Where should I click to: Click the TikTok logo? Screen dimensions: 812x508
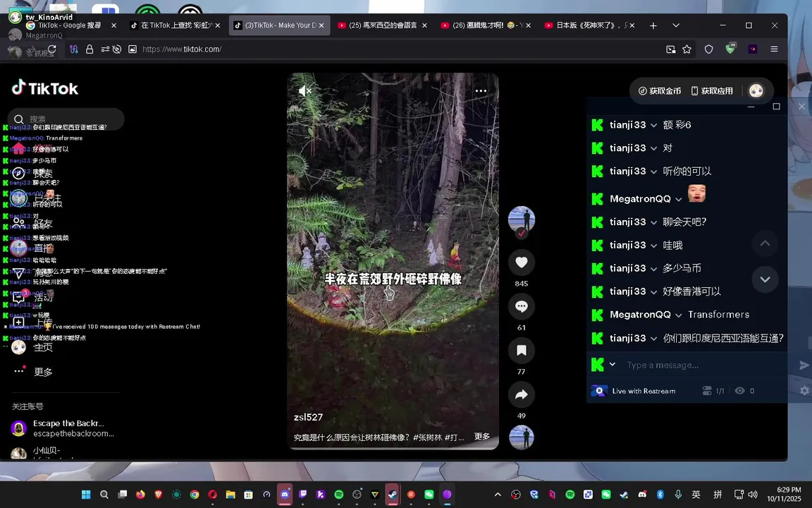(45, 88)
